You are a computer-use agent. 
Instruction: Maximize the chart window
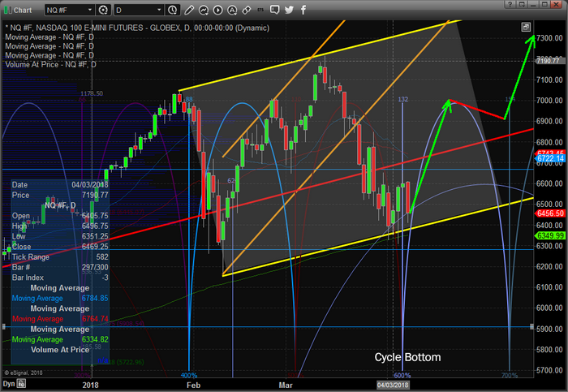point(544,4)
